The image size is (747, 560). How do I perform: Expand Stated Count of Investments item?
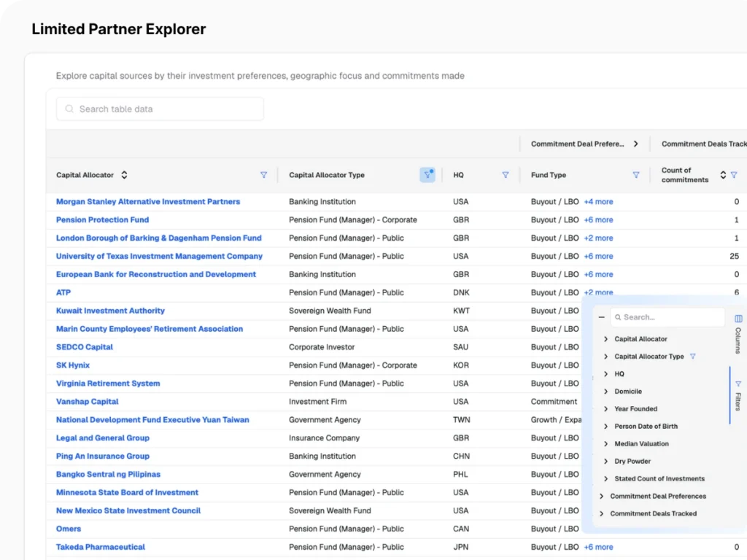[x=605, y=478]
